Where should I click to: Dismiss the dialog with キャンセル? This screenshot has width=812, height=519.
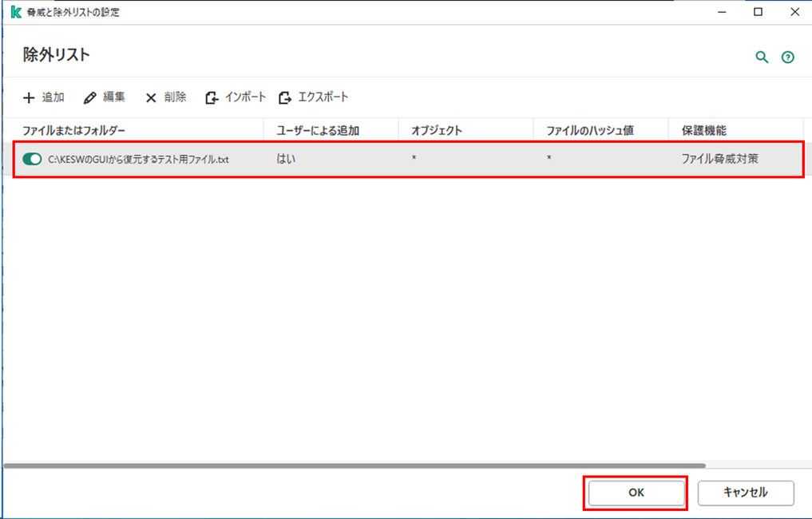point(745,493)
